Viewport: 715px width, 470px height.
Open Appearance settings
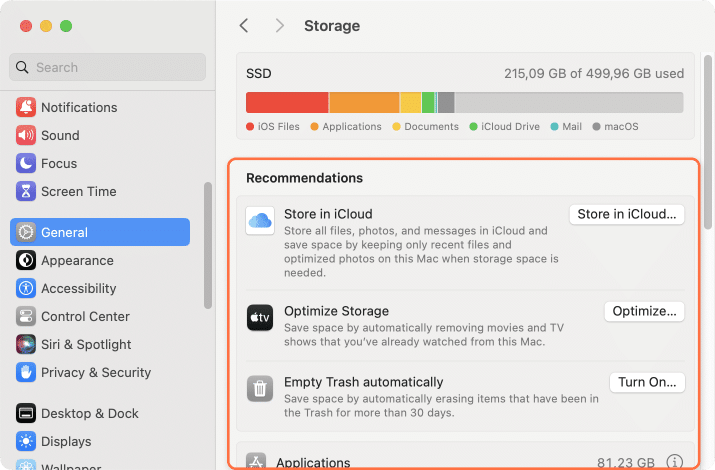(100, 260)
